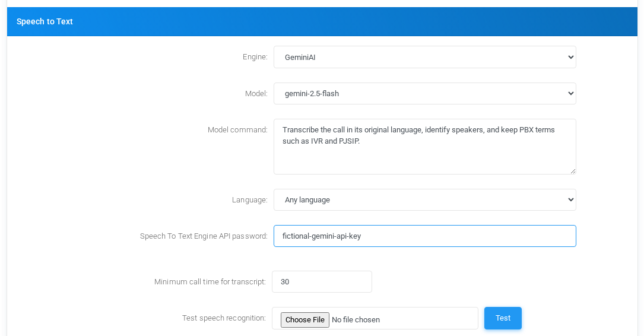
Task: Click the 'Model command:' label
Action: (x=237, y=130)
